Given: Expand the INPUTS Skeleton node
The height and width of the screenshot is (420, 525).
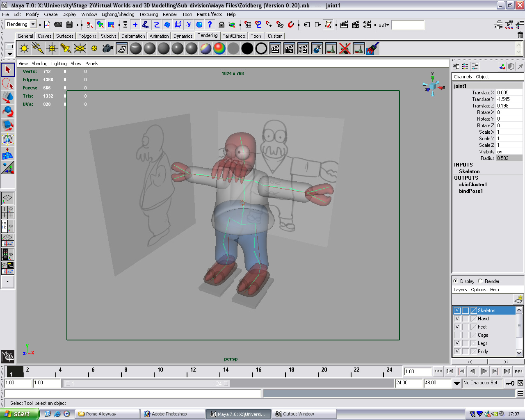Looking at the screenshot, I should click(469, 171).
